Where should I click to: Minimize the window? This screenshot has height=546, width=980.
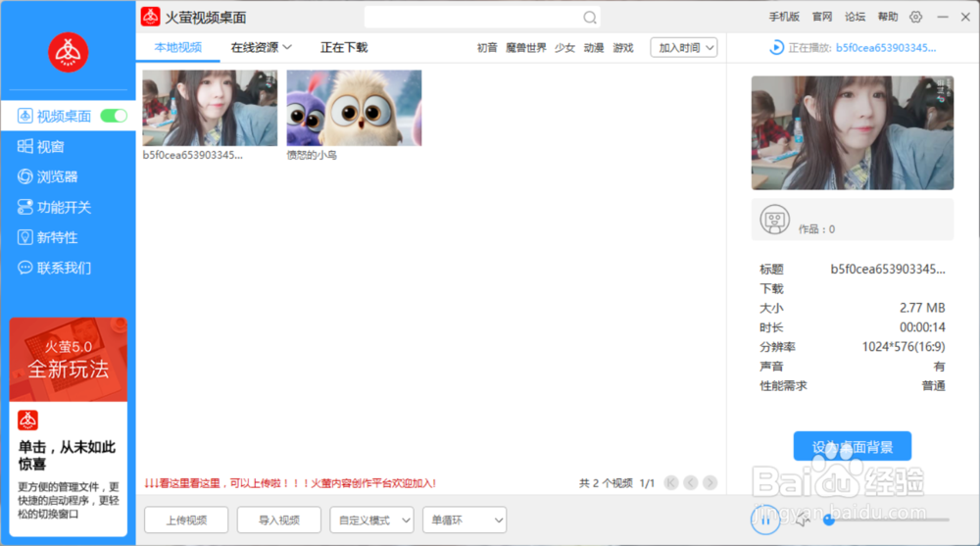[943, 17]
